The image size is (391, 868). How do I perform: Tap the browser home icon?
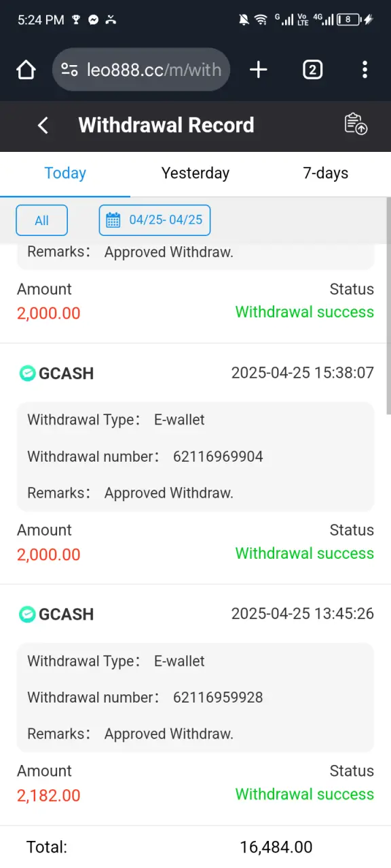26,70
